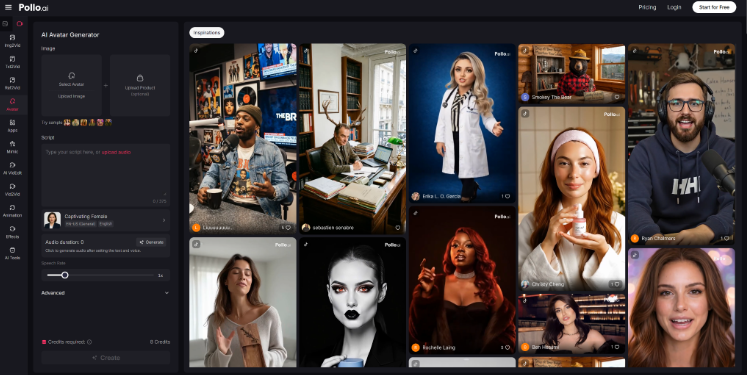Switch to the video mode tab icon

click(x=20, y=23)
